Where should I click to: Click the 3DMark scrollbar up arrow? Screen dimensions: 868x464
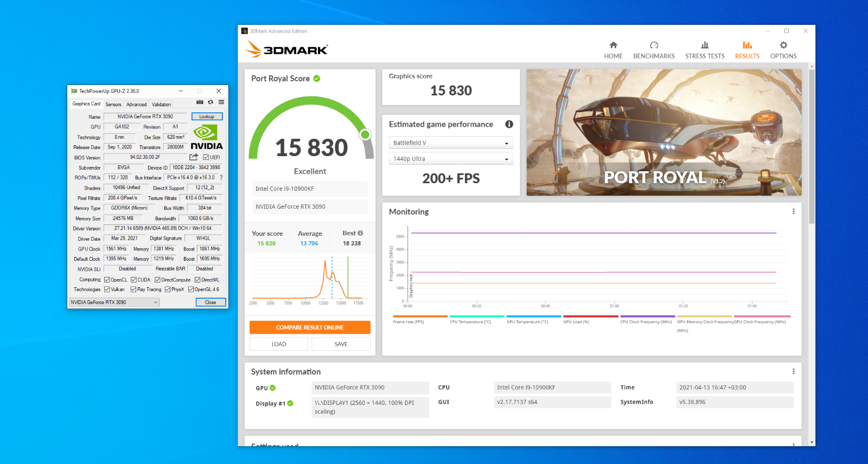pos(812,67)
